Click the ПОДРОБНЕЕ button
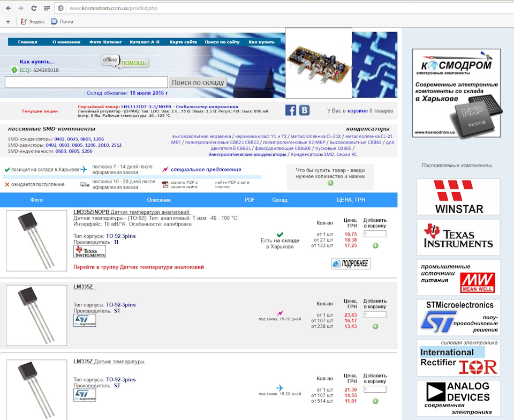The image size is (514, 420). pos(351,264)
